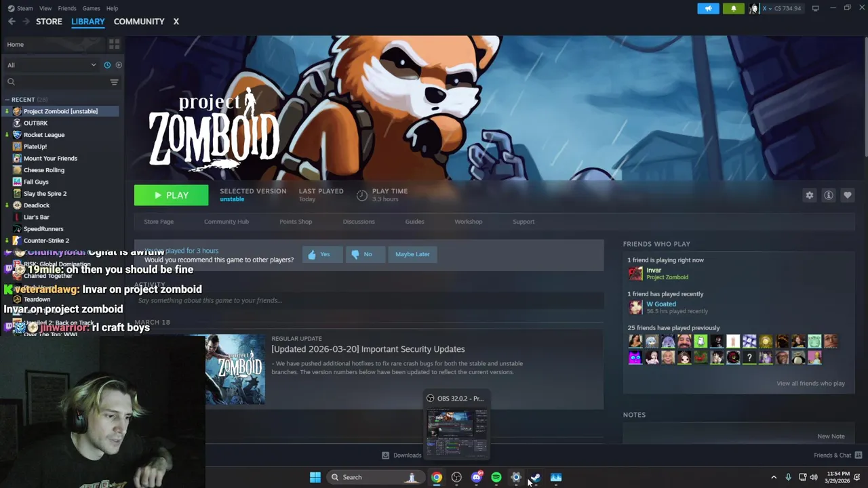Viewport: 868px width, 488px height.
Task: Open the Community Hub link
Action: click(x=226, y=222)
